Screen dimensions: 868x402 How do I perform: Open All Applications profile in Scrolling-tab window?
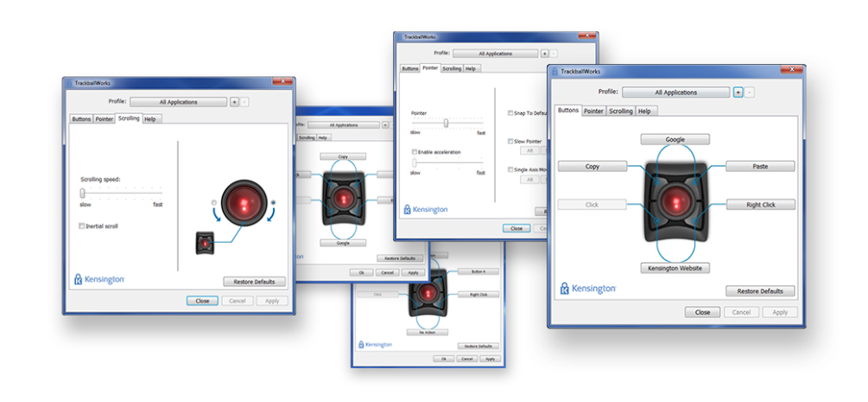(178, 102)
